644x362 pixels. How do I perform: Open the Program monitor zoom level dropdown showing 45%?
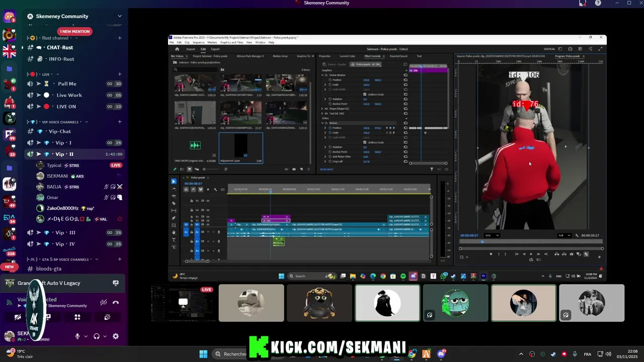point(492,235)
